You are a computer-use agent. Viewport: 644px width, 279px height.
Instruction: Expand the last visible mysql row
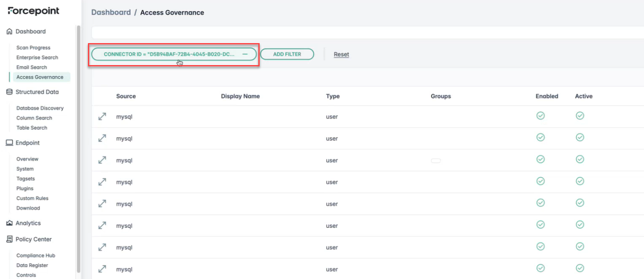(102, 269)
